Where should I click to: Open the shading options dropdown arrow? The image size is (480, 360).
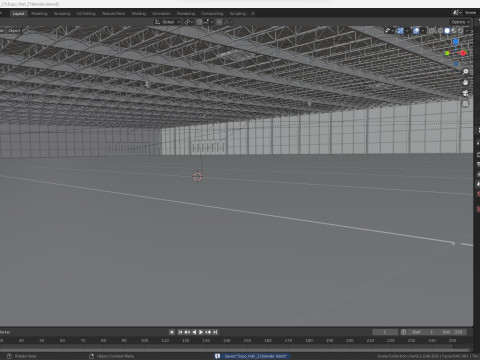pyautogui.click(x=467, y=31)
